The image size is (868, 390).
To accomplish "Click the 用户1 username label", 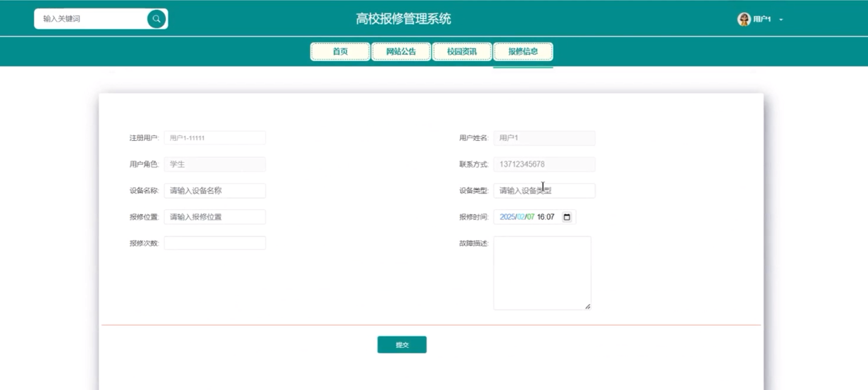I will [762, 19].
